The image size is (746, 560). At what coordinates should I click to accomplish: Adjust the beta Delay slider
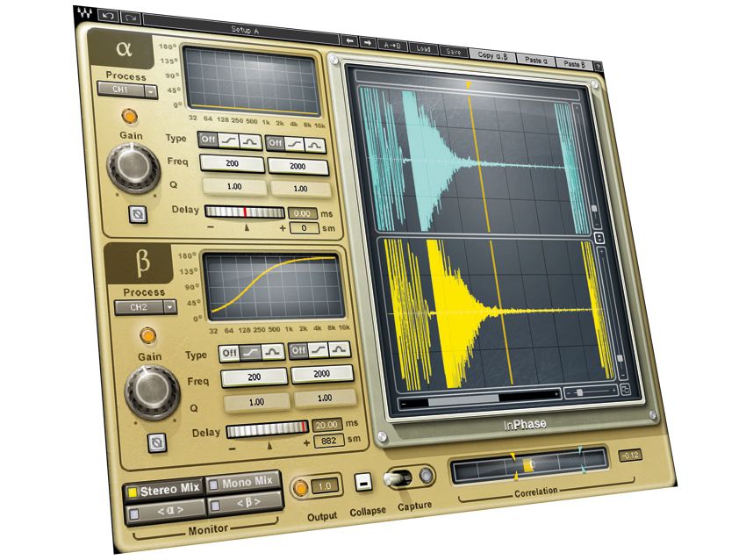tap(265, 430)
